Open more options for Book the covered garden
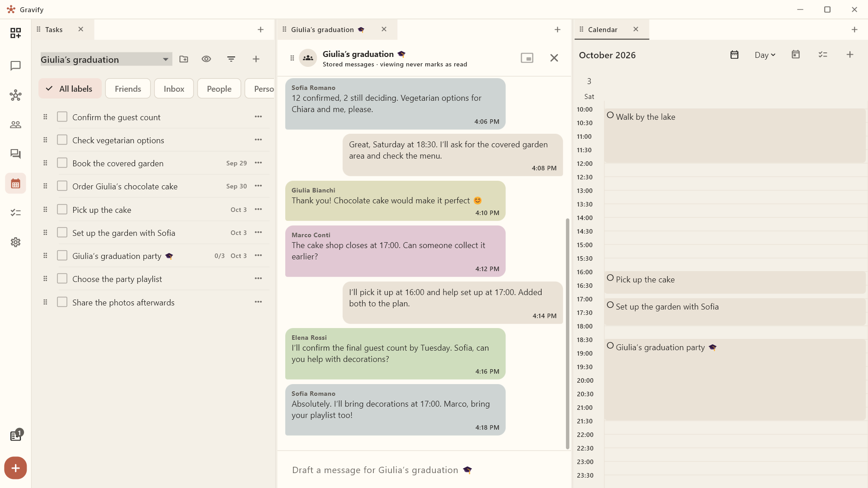868x488 pixels. (x=258, y=163)
